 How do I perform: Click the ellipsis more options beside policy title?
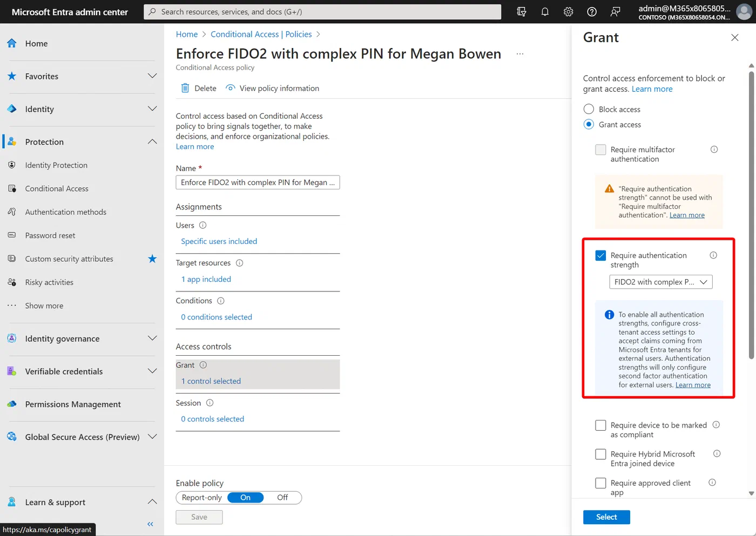(x=520, y=54)
